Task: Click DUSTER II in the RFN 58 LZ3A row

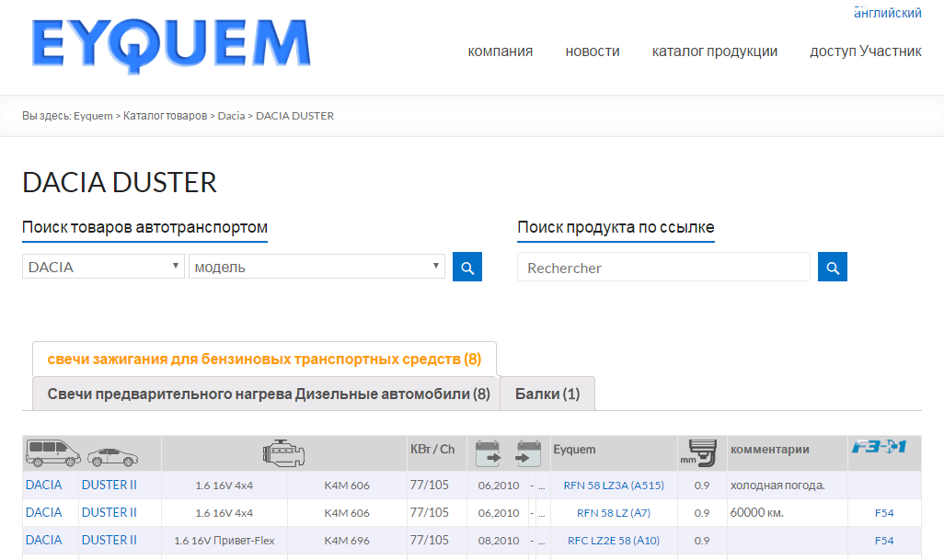Action: pyautogui.click(x=109, y=485)
